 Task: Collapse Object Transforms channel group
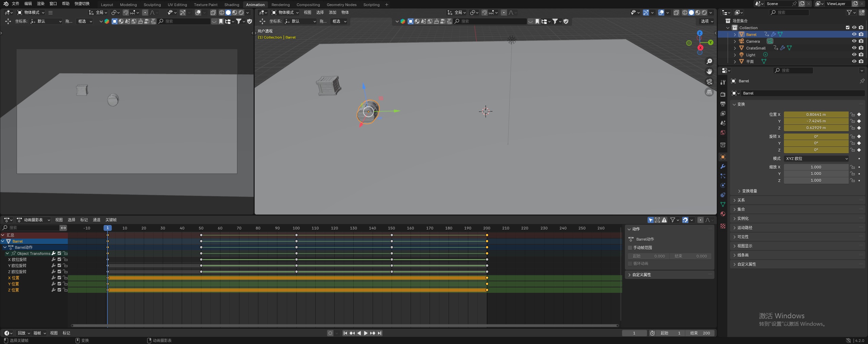(x=7, y=254)
